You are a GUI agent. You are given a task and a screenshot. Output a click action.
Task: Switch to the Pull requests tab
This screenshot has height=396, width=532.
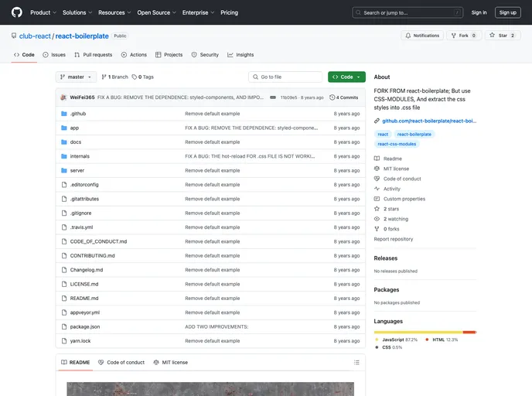pos(94,55)
